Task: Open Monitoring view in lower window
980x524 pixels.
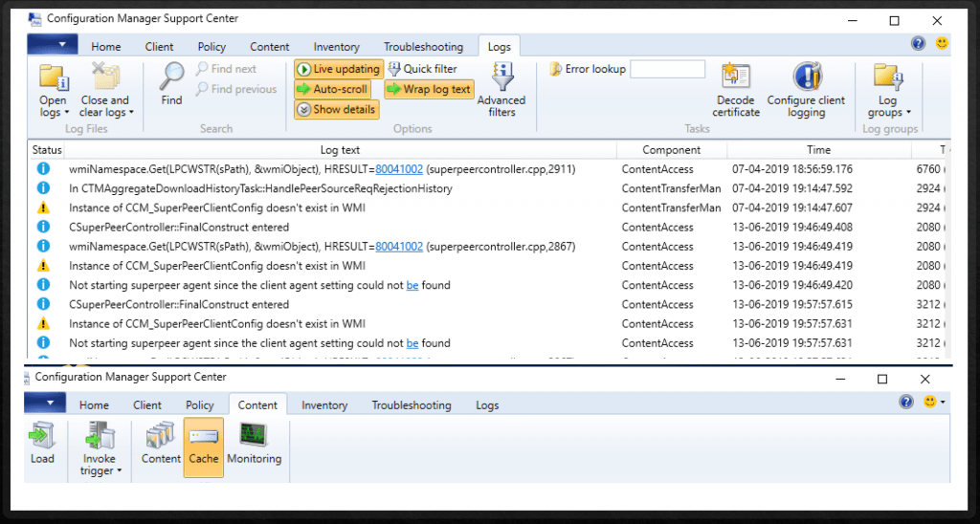Action: [x=254, y=443]
